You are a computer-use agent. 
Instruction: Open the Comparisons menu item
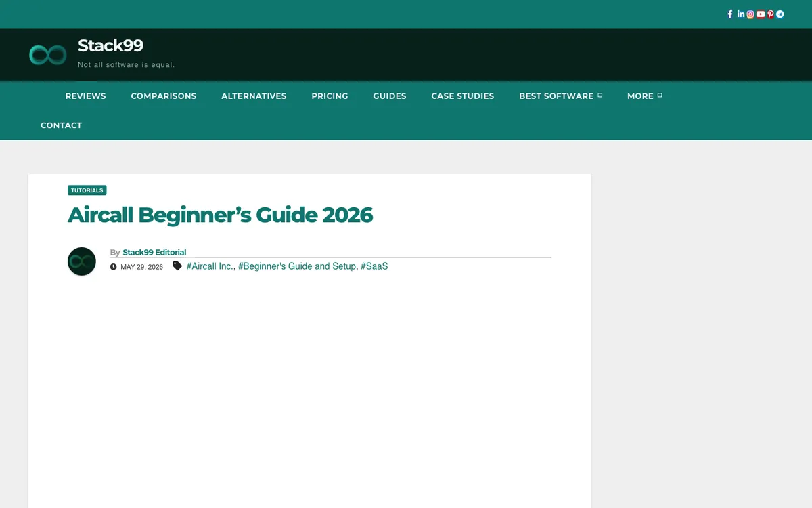tap(164, 96)
